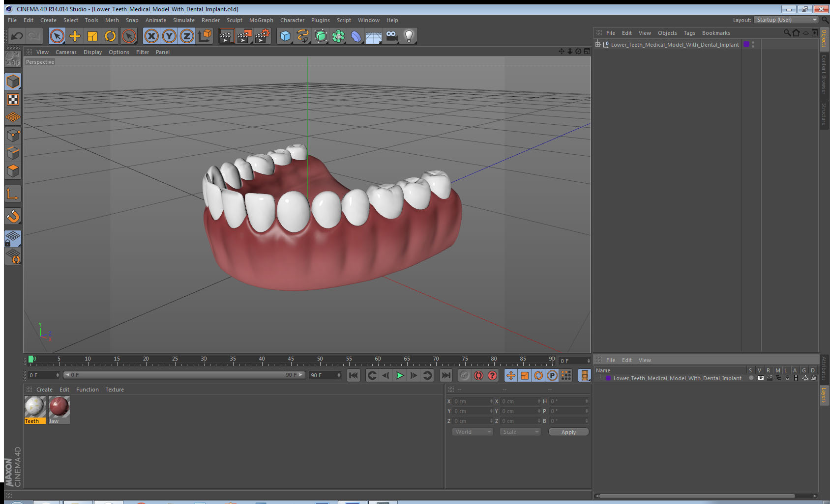Viewport: 830px width, 504px height.
Task: Render to Picture Viewer
Action: (244, 36)
